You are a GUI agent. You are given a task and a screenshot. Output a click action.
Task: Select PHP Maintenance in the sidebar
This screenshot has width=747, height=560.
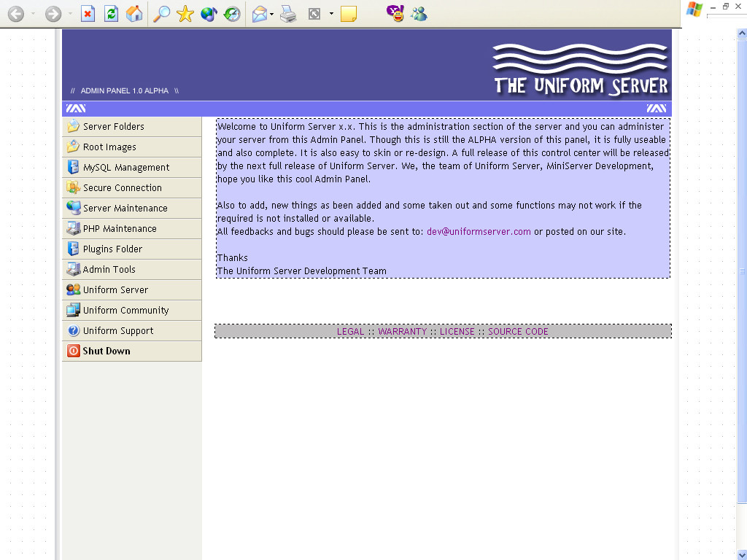pos(132,229)
